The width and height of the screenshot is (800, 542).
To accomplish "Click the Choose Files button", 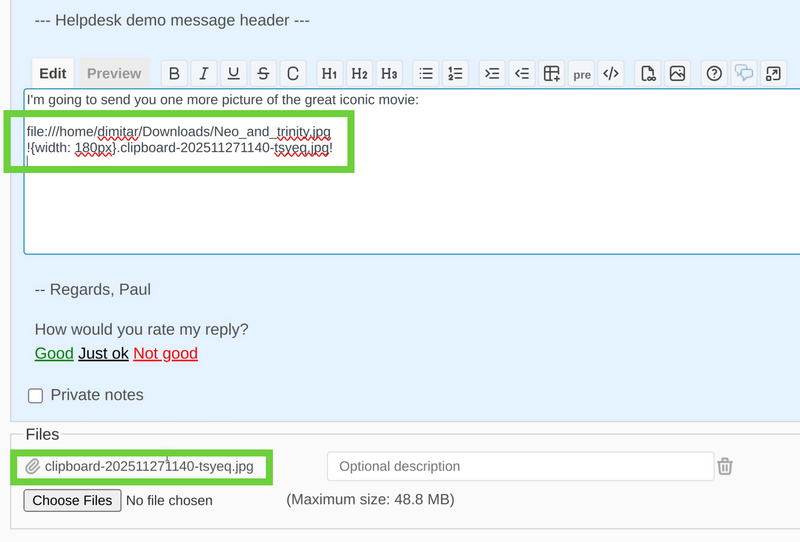I will [x=72, y=500].
